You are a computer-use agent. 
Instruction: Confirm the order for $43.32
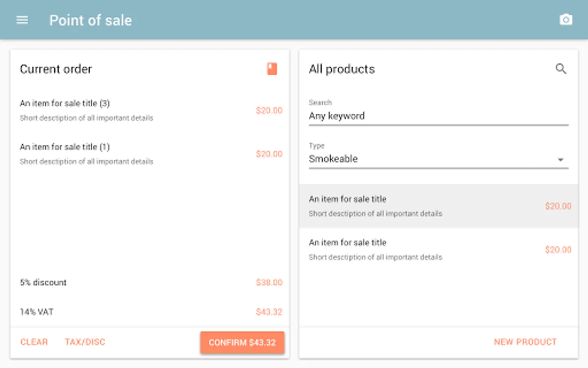click(242, 342)
